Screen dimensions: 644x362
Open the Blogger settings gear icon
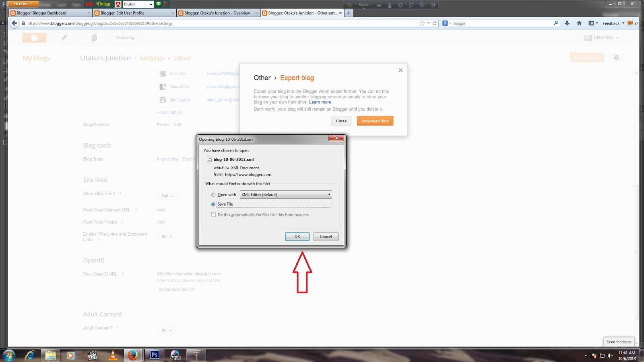pyautogui.click(x=616, y=58)
